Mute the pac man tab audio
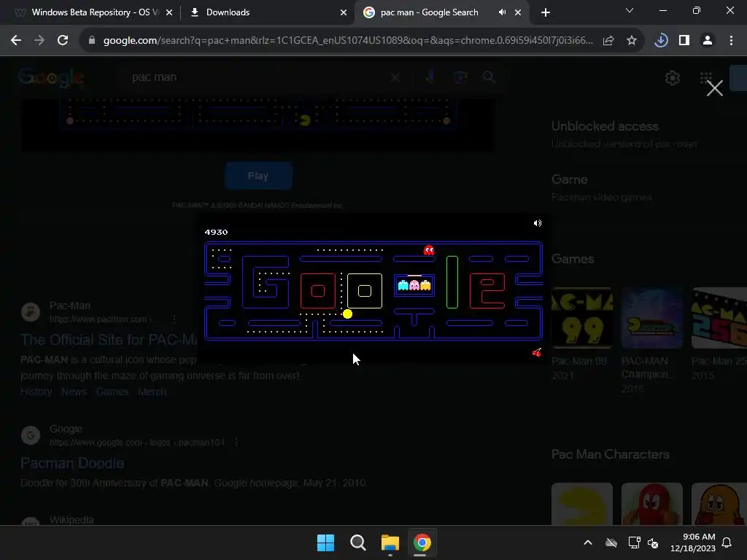Screen dimensions: 747x560 point(502,12)
